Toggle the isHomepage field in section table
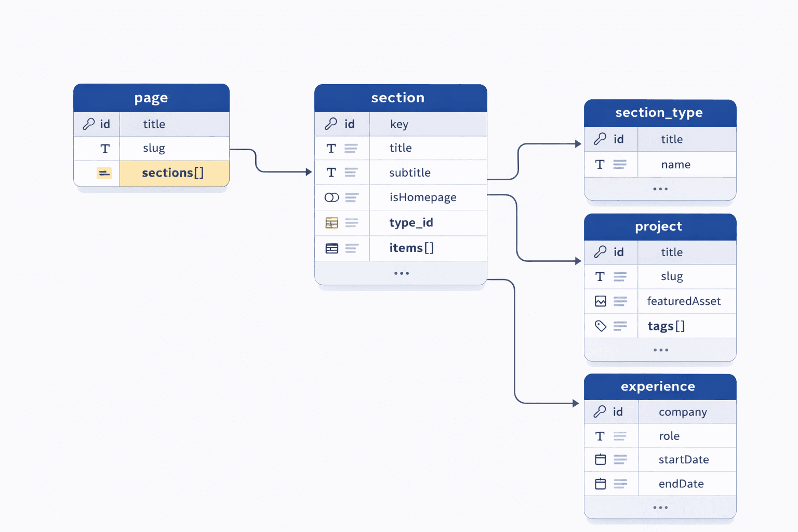The width and height of the screenshot is (798, 532). tap(422, 197)
